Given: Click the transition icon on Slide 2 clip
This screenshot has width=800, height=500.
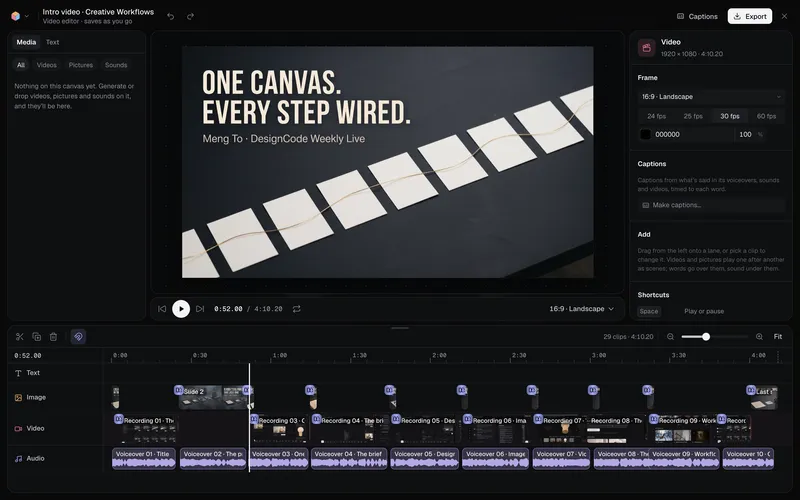Looking at the screenshot, I should pos(179,390).
